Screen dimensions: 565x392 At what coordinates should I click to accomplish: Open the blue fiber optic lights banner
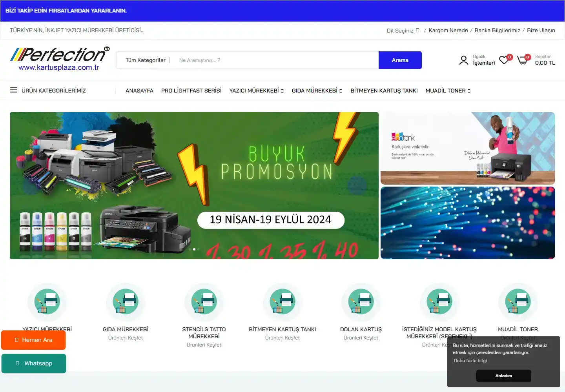tap(468, 223)
